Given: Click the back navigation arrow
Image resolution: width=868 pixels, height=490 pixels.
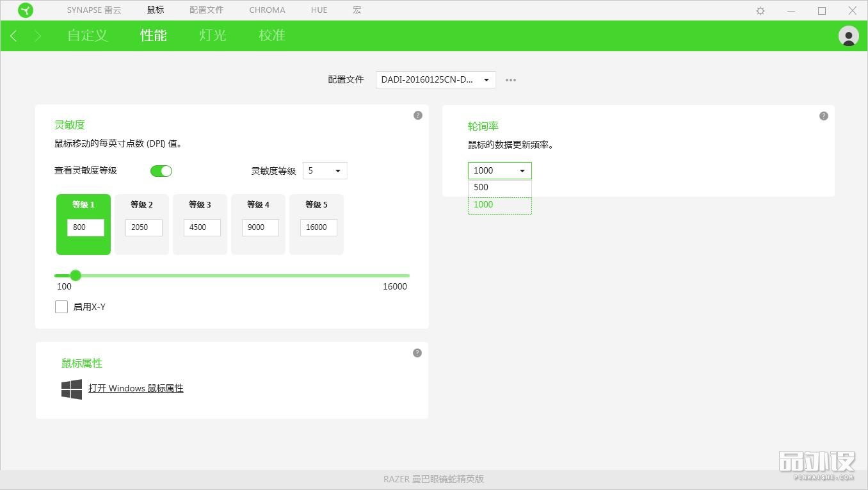Looking at the screenshot, I should point(13,36).
